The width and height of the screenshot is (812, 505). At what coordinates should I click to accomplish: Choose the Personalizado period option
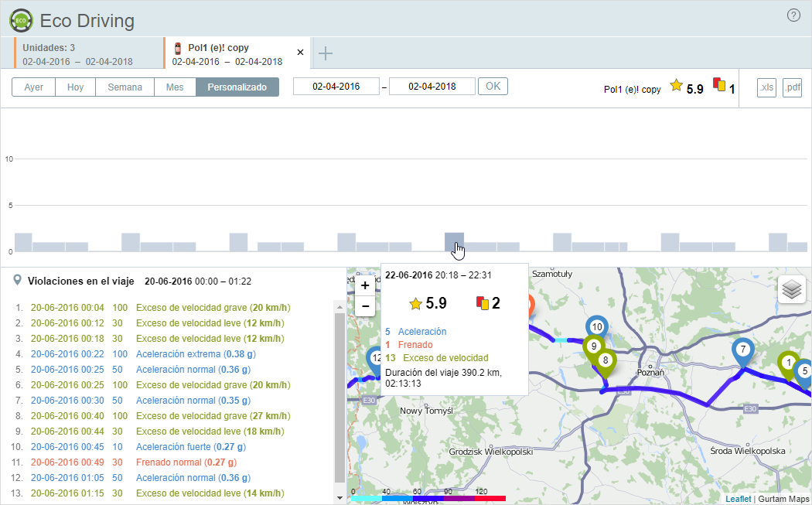click(x=237, y=87)
